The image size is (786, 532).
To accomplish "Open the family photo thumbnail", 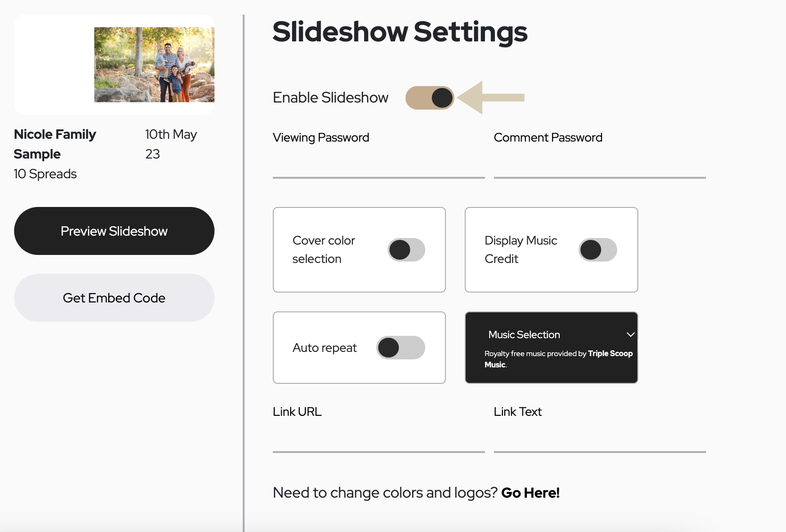I will (154, 64).
